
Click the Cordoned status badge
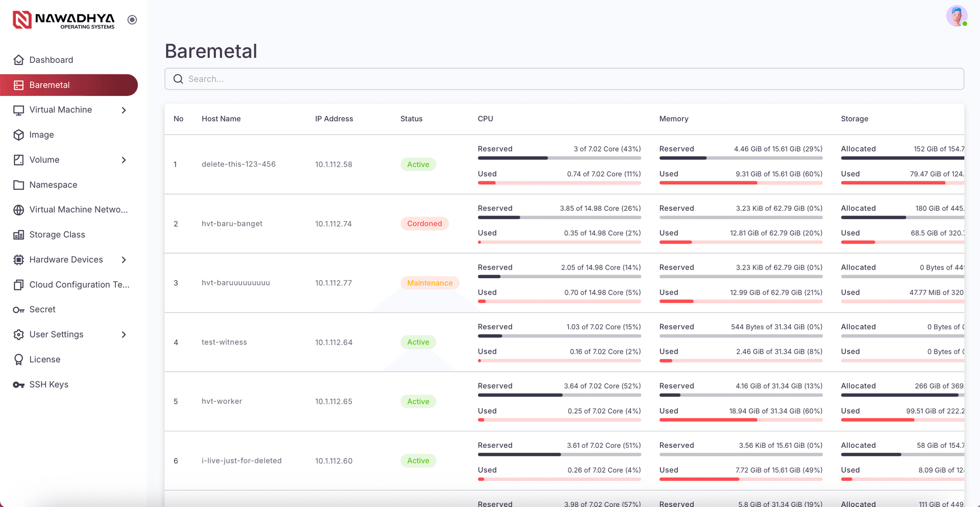coord(425,224)
